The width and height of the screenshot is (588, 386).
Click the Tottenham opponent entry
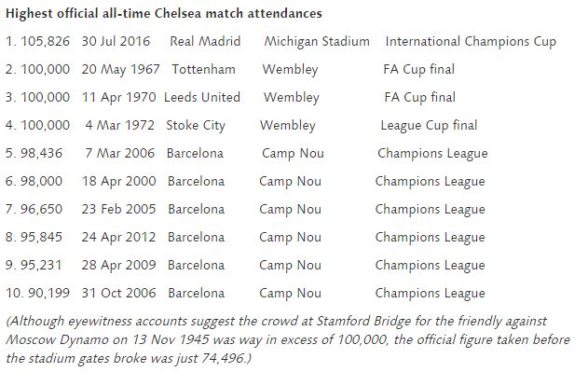204,69
